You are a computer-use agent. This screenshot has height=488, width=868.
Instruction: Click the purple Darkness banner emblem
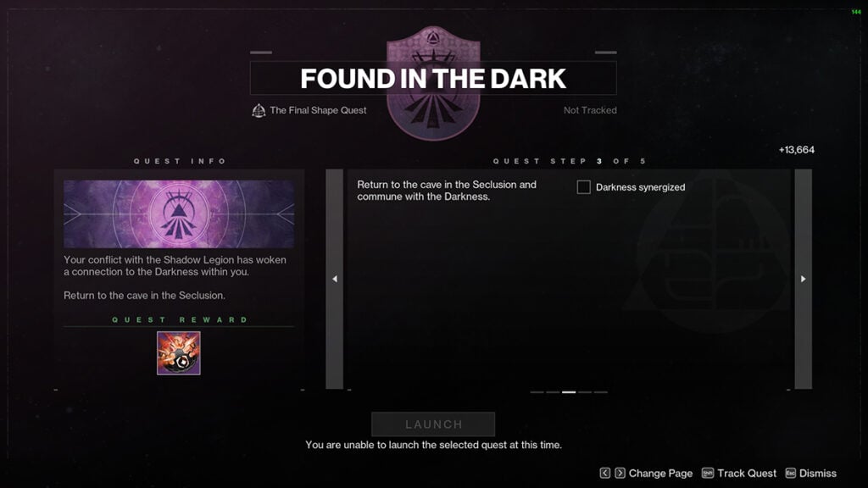point(178,213)
